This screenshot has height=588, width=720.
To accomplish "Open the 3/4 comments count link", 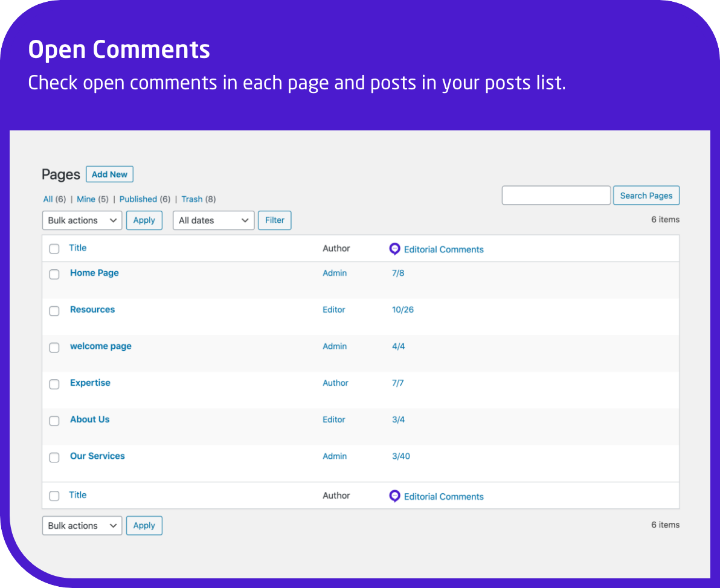I will point(398,420).
